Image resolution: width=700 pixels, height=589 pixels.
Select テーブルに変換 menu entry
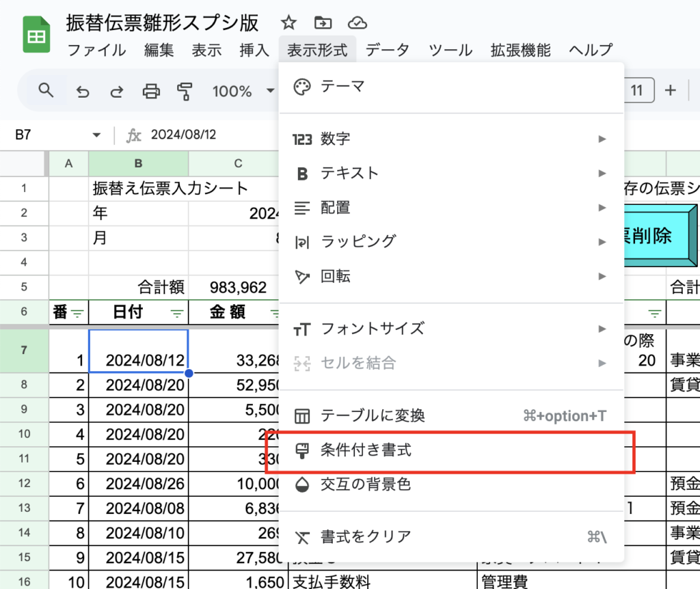coord(451,416)
